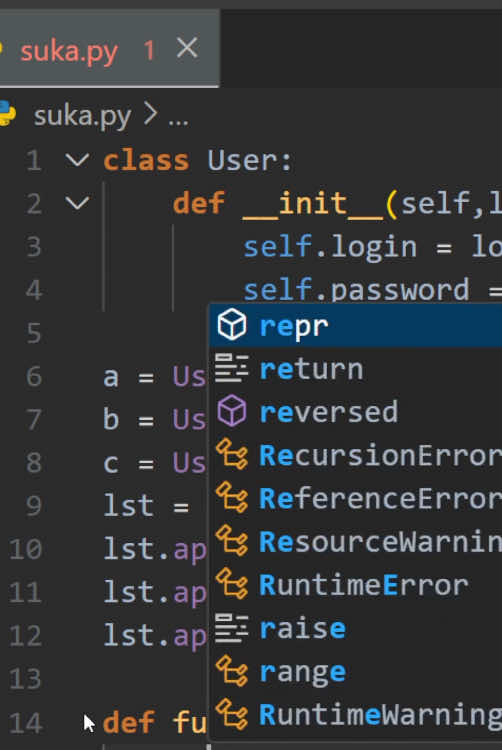Screen dimensions: 502x750
Task: Click the purple reversed cube icon
Action: 232,411
